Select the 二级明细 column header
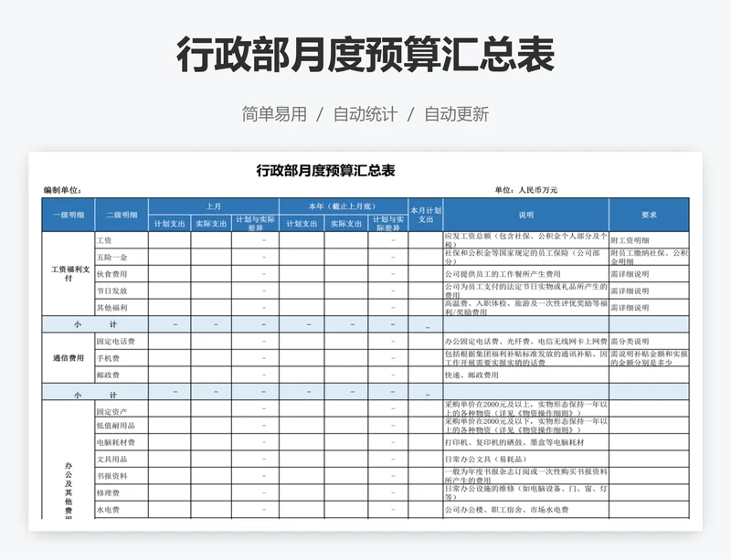Screen dimensions: 731x560 tap(121, 215)
